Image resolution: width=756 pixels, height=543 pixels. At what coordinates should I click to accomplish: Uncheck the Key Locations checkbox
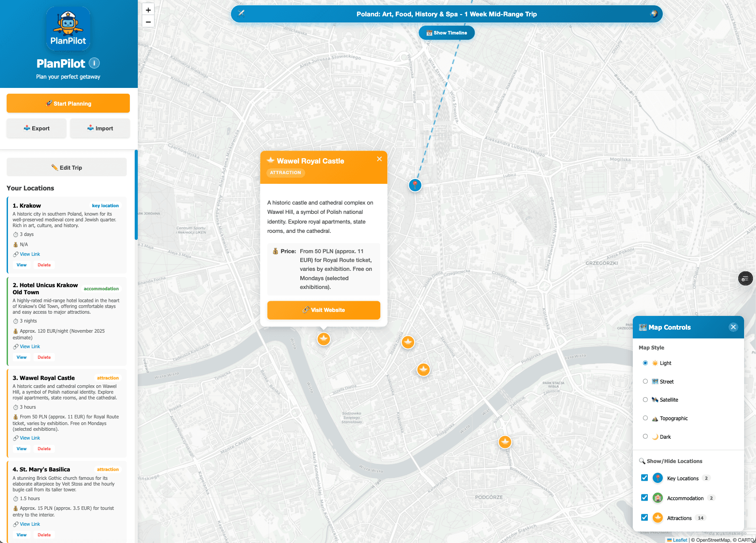(644, 478)
